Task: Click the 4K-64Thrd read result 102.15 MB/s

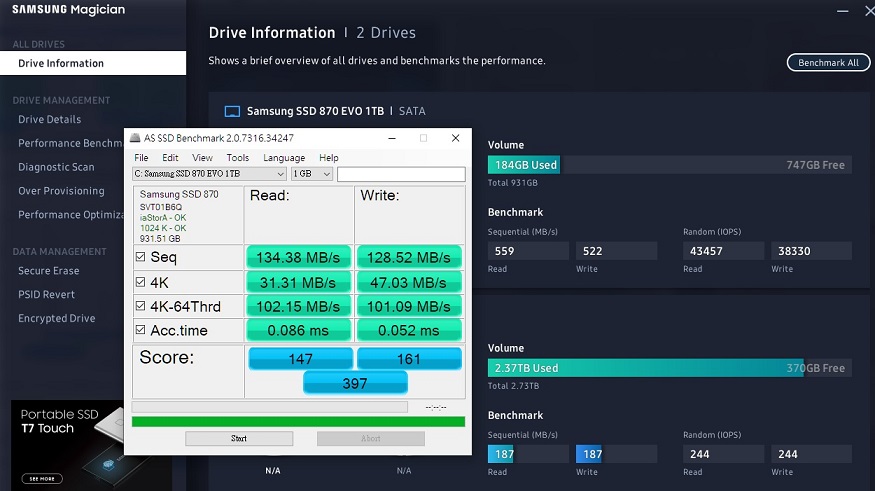Action: click(x=298, y=306)
